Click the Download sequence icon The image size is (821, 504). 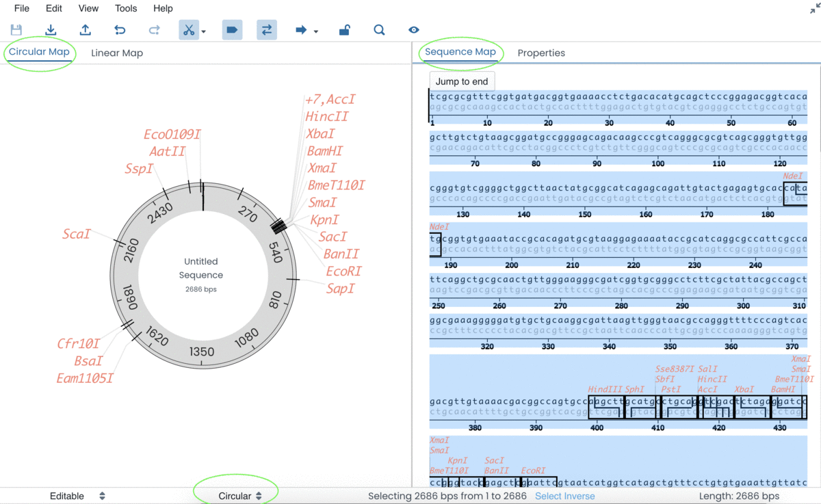click(x=50, y=29)
